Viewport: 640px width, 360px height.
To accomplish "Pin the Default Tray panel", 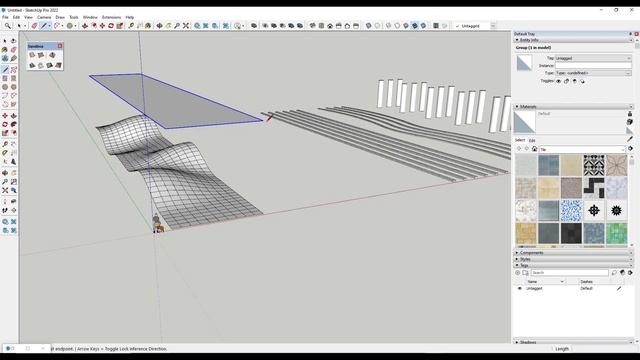I will 631,34.
